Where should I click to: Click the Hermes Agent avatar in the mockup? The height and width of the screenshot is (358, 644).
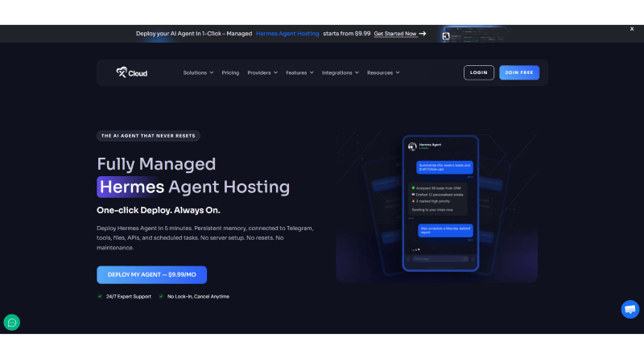click(412, 146)
